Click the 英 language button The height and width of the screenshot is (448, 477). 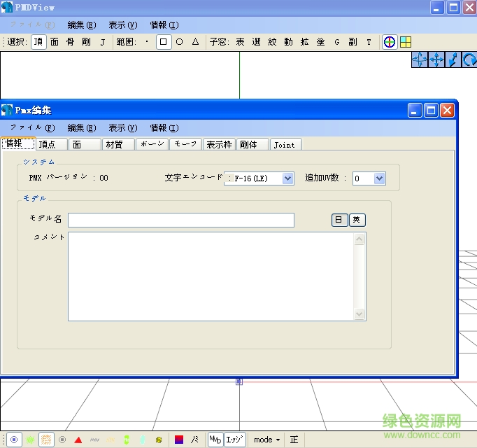click(x=357, y=220)
